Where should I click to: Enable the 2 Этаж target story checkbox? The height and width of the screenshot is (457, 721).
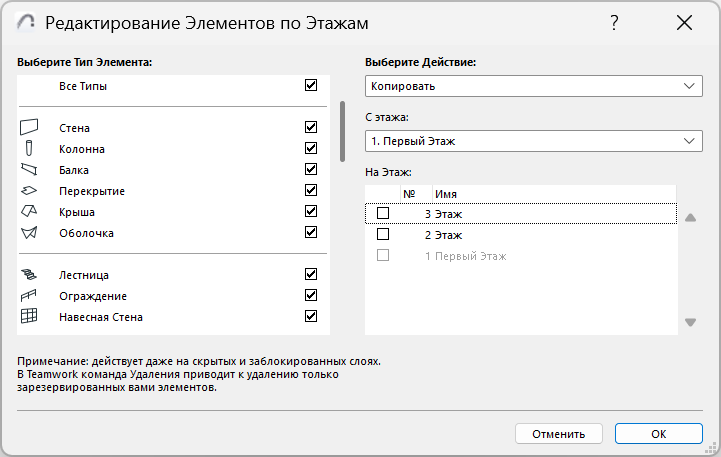pos(383,235)
